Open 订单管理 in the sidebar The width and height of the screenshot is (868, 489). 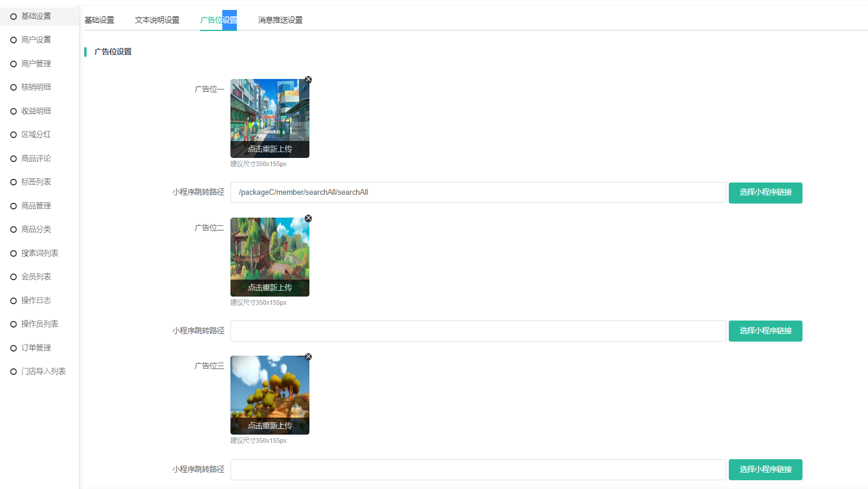click(36, 348)
